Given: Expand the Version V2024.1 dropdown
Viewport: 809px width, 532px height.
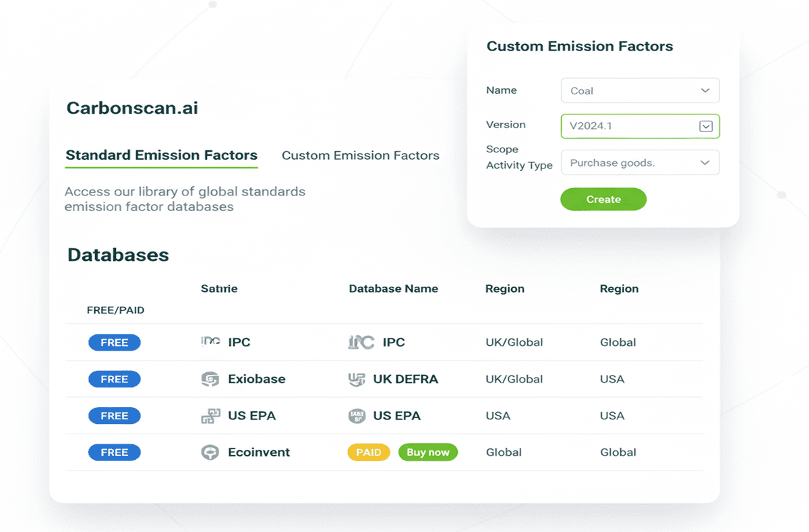Looking at the screenshot, I should 705,125.
